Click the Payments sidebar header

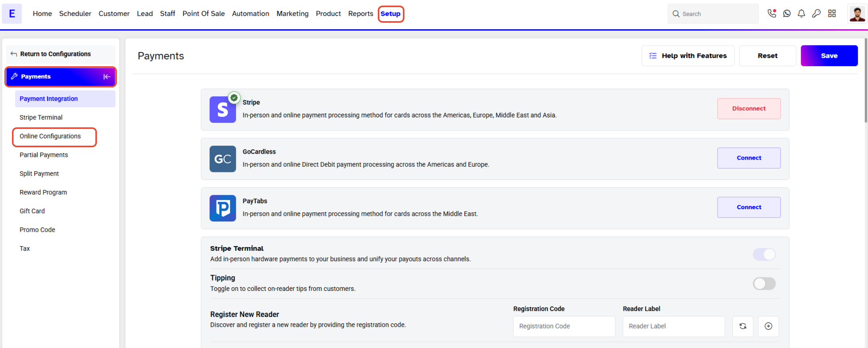[x=61, y=77]
